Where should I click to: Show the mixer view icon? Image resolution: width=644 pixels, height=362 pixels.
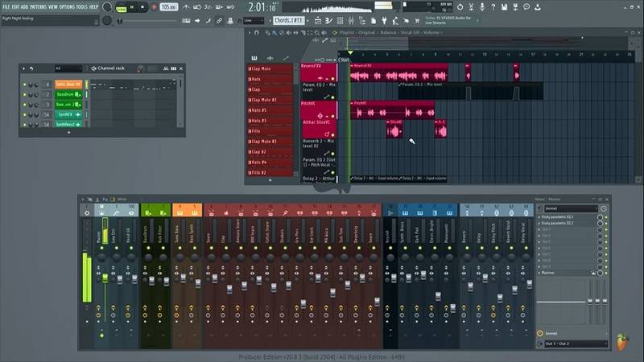351,21
